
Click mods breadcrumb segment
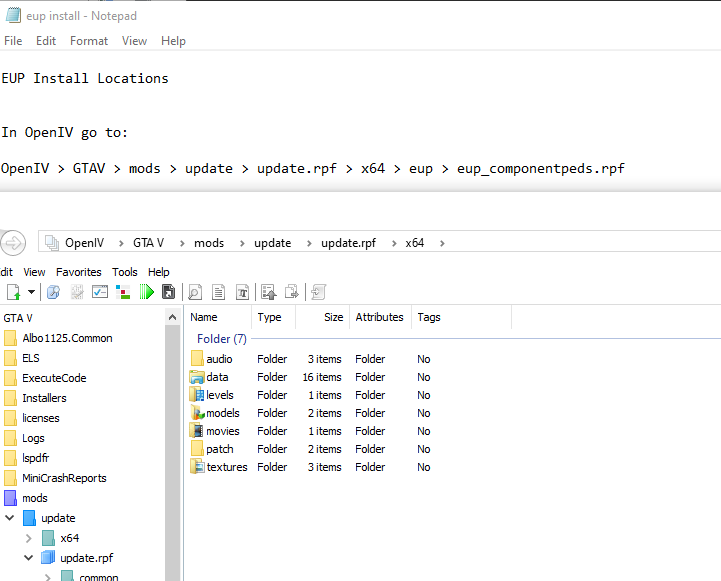click(x=209, y=243)
